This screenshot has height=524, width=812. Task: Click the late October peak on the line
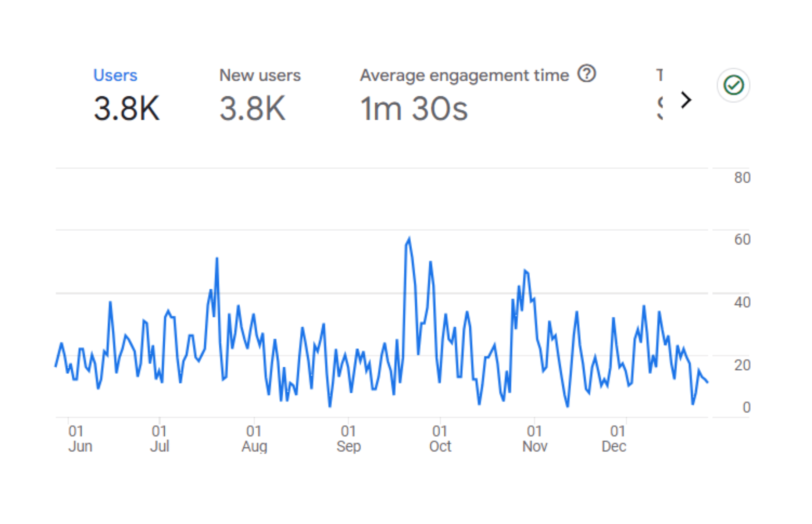525,271
